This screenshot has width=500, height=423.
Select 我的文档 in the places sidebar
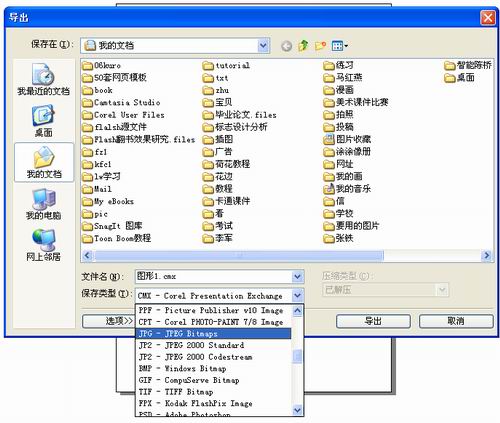(44, 162)
